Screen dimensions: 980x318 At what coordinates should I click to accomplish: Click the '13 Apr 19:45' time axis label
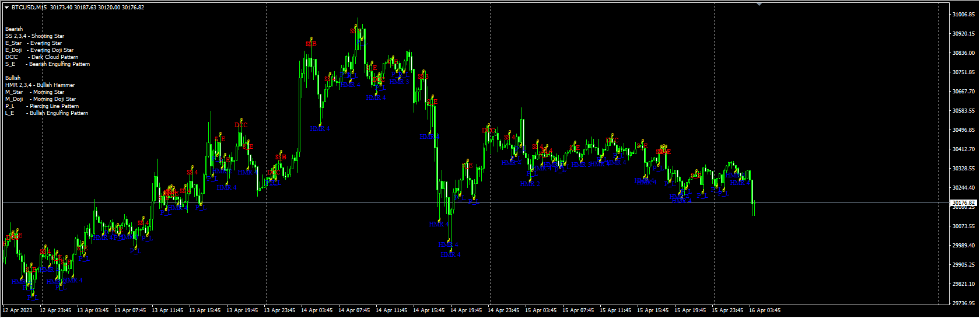tap(242, 310)
